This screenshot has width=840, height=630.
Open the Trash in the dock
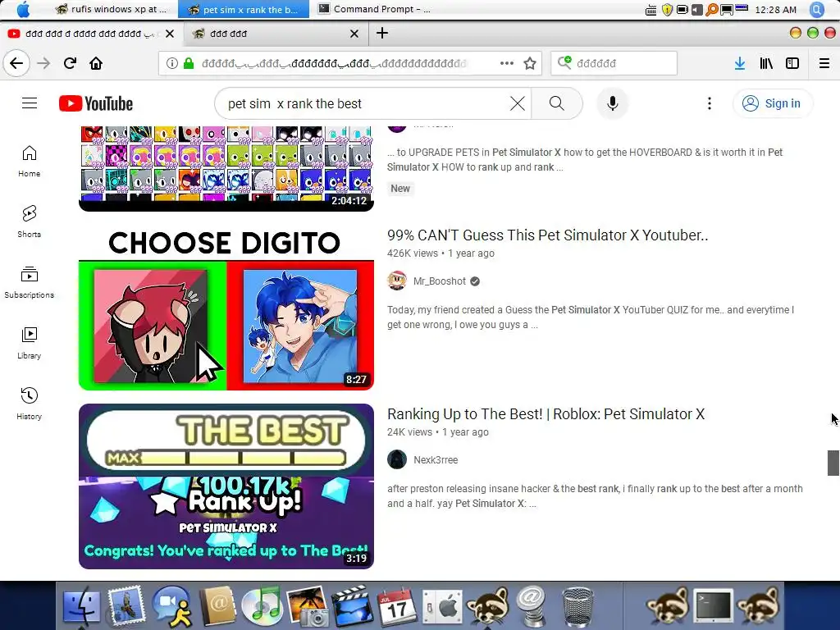point(578,606)
